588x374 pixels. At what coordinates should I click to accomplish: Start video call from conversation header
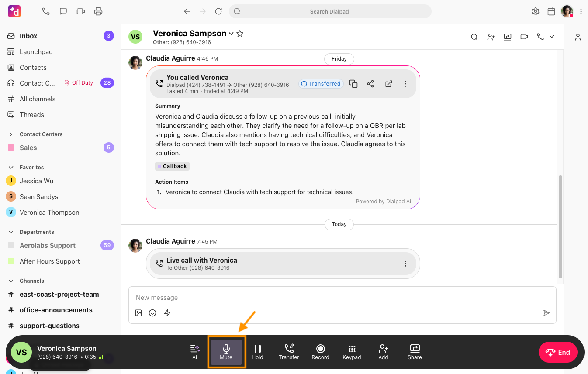click(524, 37)
